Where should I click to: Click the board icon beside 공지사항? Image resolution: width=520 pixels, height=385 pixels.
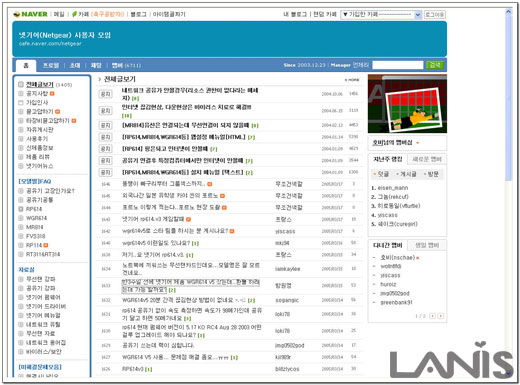21,93
